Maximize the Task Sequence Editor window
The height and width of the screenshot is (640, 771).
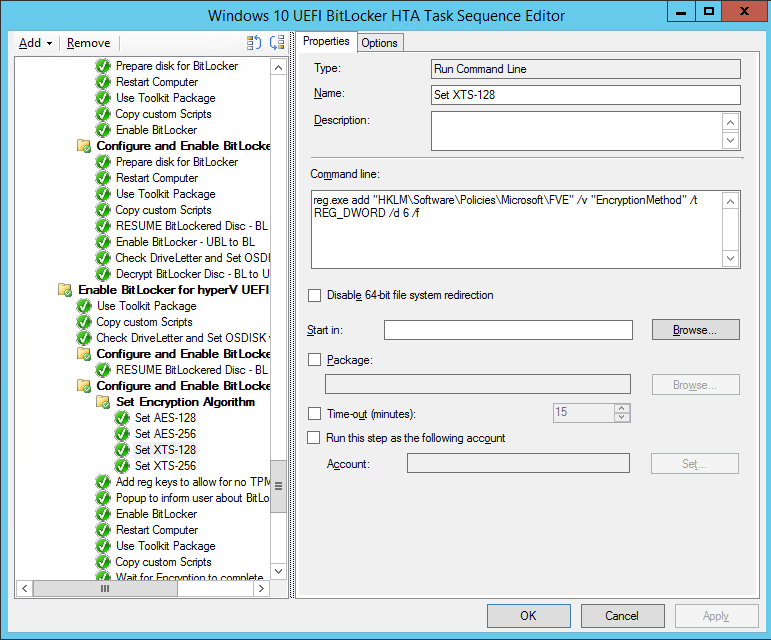pyautogui.click(x=709, y=12)
